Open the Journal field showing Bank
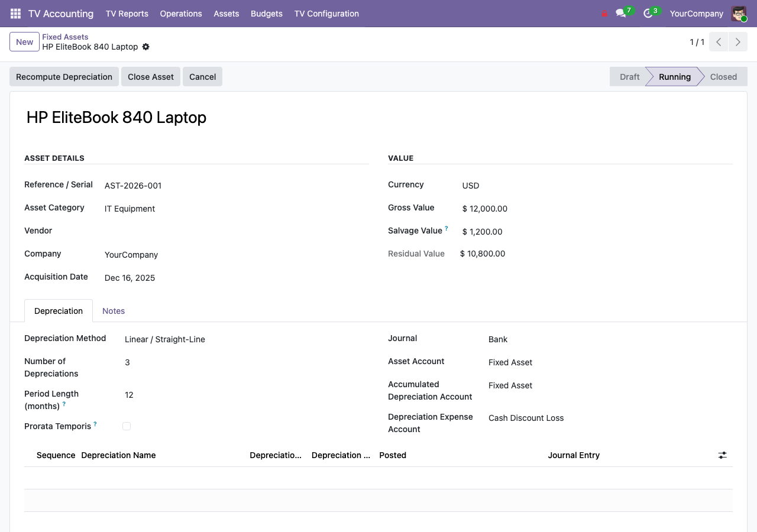Viewport: 757px width, 532px height. pyautogui.click(x=610, y=339)
